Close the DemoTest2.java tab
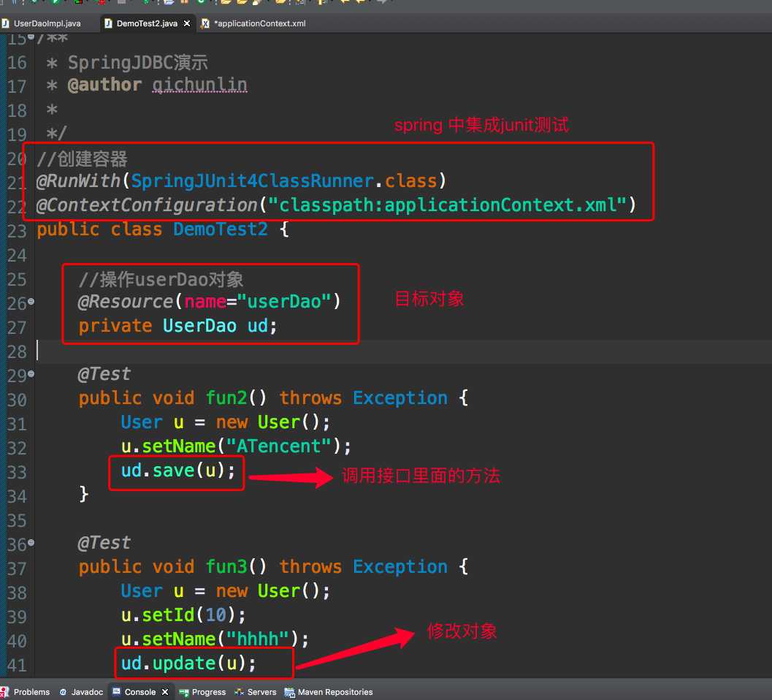 point(187,23)
